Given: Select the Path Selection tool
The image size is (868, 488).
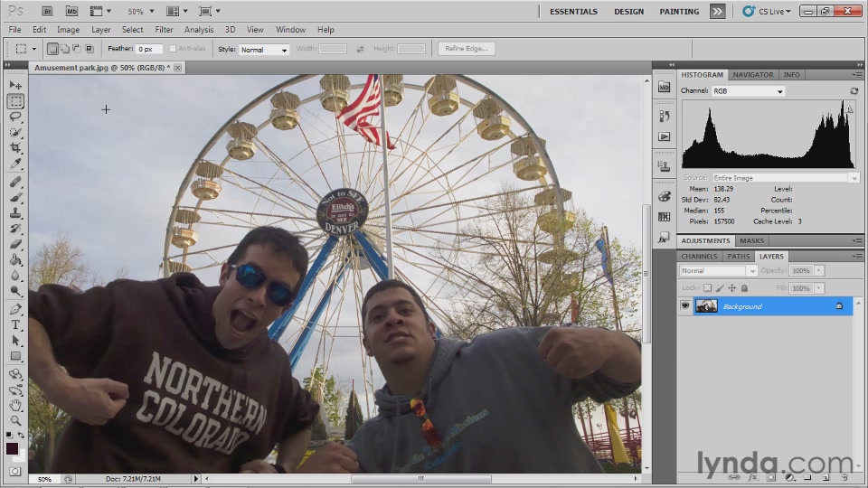Looking at the screenshot, I should [x=15, y=341].
